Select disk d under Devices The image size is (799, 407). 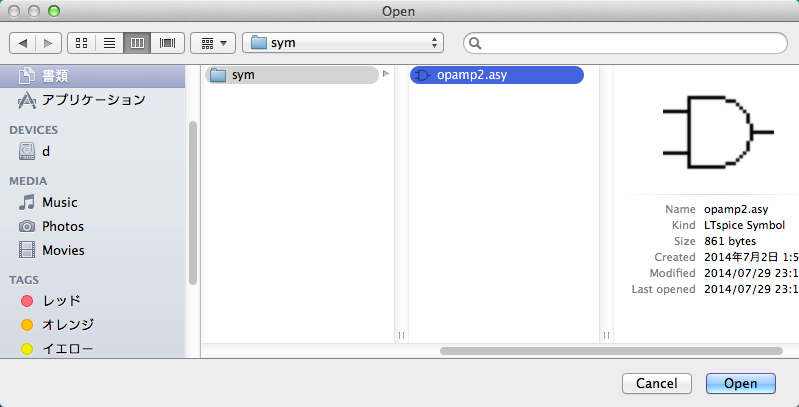(x=92, y=151)
